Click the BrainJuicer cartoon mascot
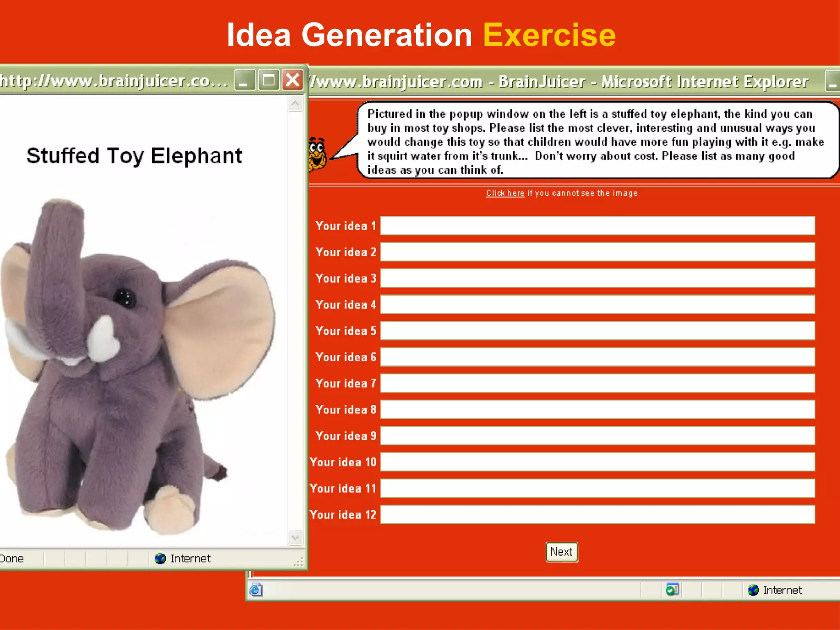Image resolution: width=840 pixels, height=630 pixels. point(317,154)
